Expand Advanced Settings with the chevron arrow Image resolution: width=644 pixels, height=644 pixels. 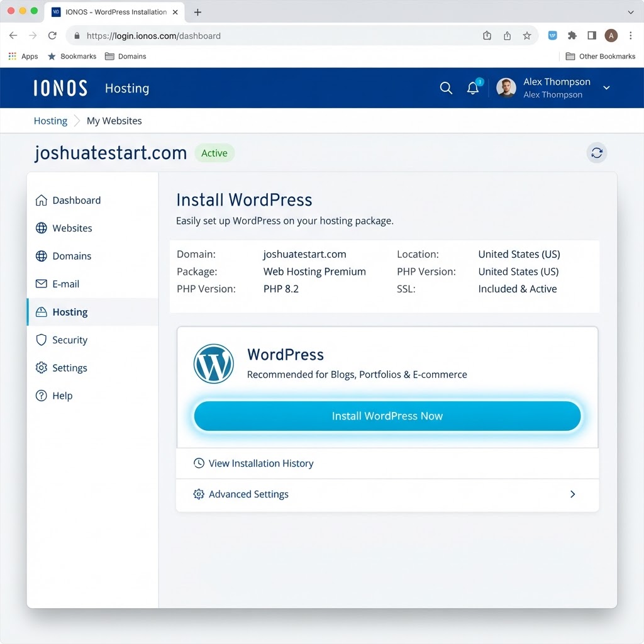click(x=572, y=494)
